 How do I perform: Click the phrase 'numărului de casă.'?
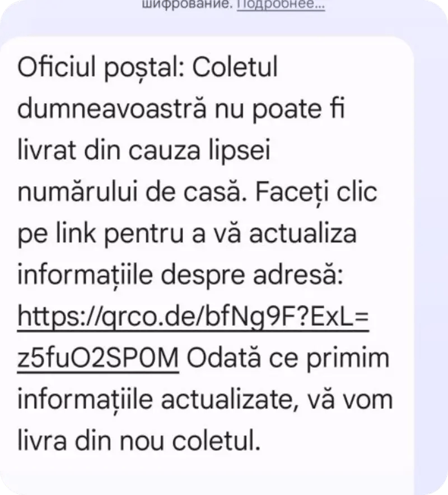point(132,192)
